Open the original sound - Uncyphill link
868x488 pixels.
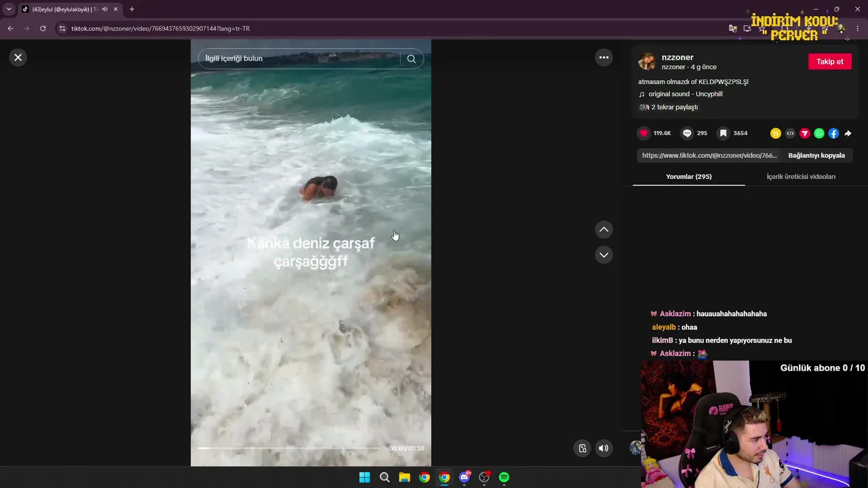[685, 94]
